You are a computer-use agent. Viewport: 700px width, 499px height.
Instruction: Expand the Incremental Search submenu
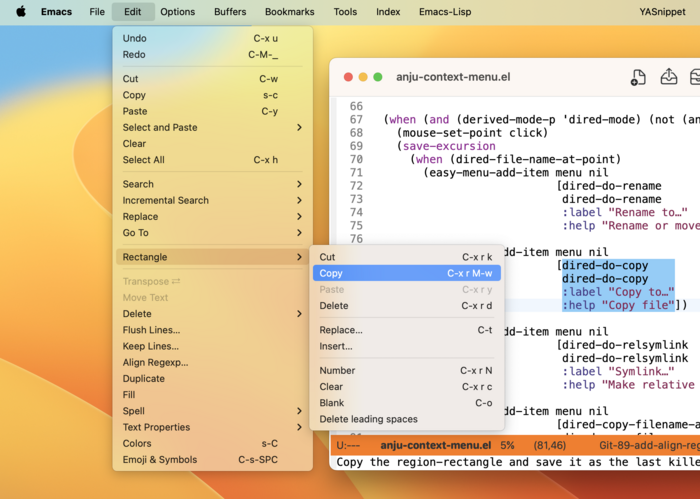212,200
